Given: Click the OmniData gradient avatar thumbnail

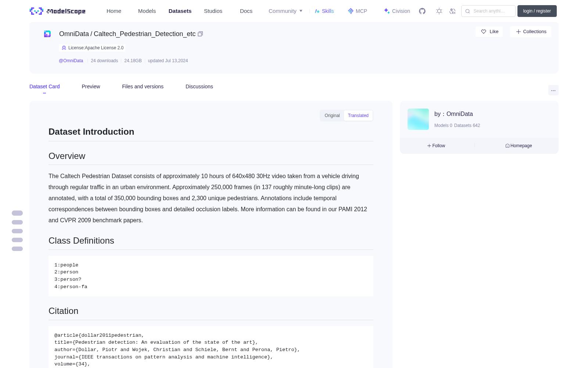Looking at the screenshot, I should (418, 119).
